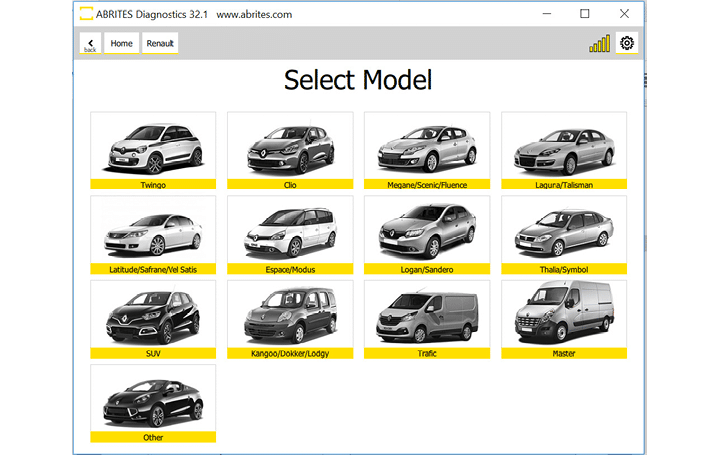
Task: Pick the SUV model category
Action: [153, 318]
